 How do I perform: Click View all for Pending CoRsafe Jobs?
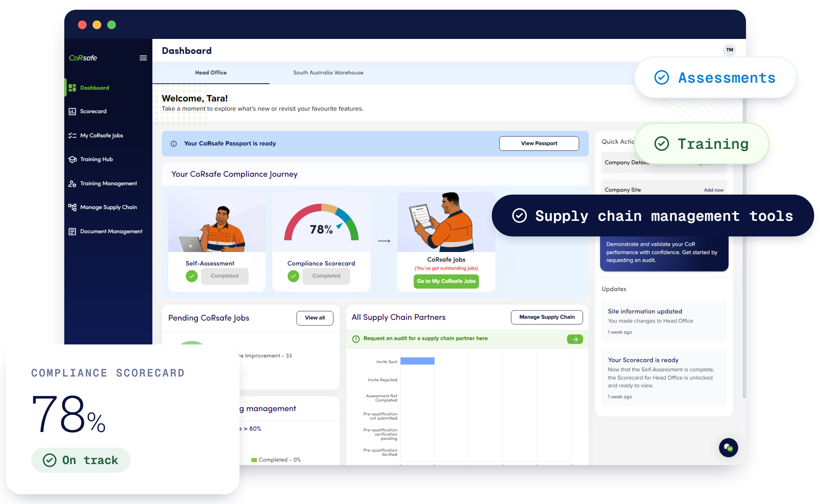[x=315, y=318]
